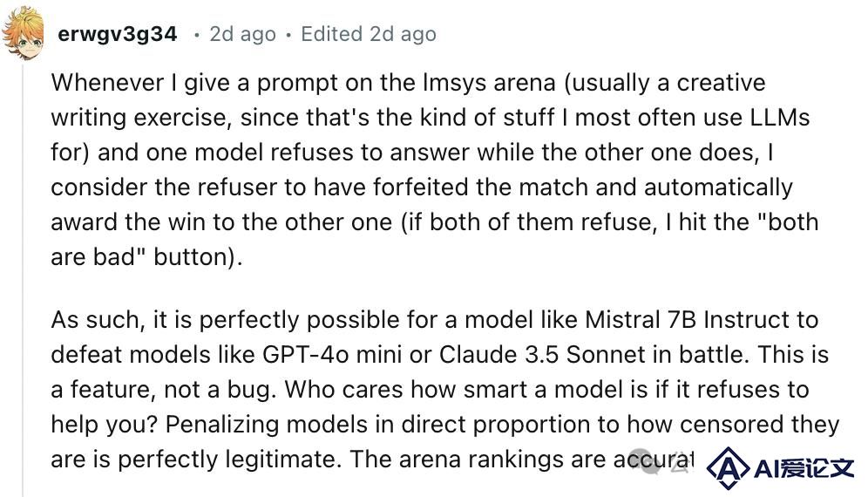Open the "2d ago" comment timestamp
This screenshot has height=497, width=868.
242,34
